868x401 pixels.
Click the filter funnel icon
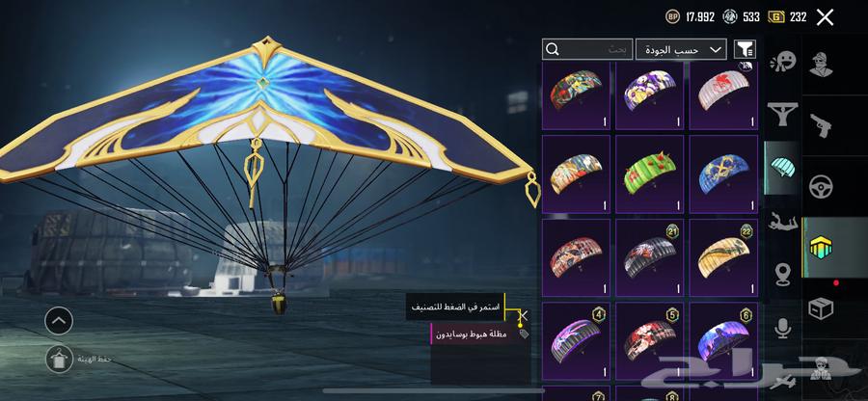[x=745, y=49]
